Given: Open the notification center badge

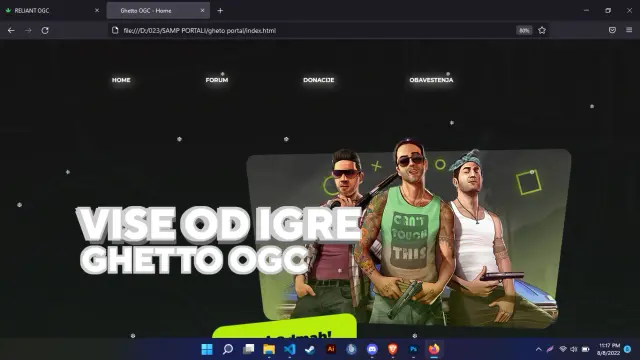Looking at the screenshot, I should [x=628, y=349].
